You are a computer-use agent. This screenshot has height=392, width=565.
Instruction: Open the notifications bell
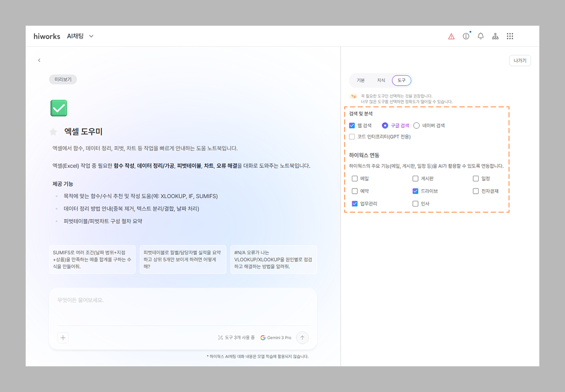coord(481,36)
